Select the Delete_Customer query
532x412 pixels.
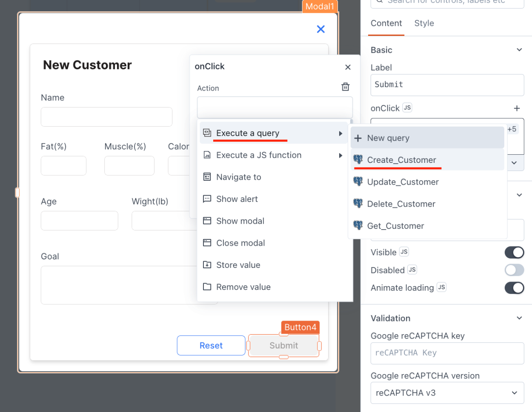[427, 204]
